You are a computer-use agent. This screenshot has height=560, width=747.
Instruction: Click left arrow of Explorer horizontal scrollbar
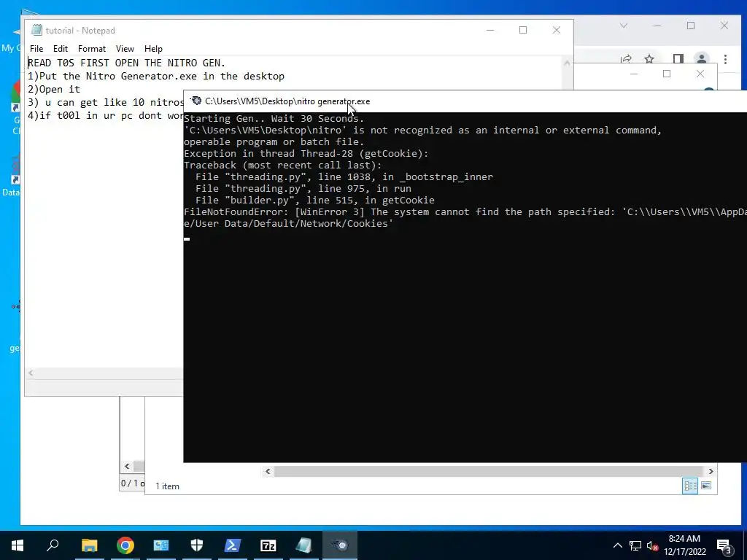pos(268,472)
